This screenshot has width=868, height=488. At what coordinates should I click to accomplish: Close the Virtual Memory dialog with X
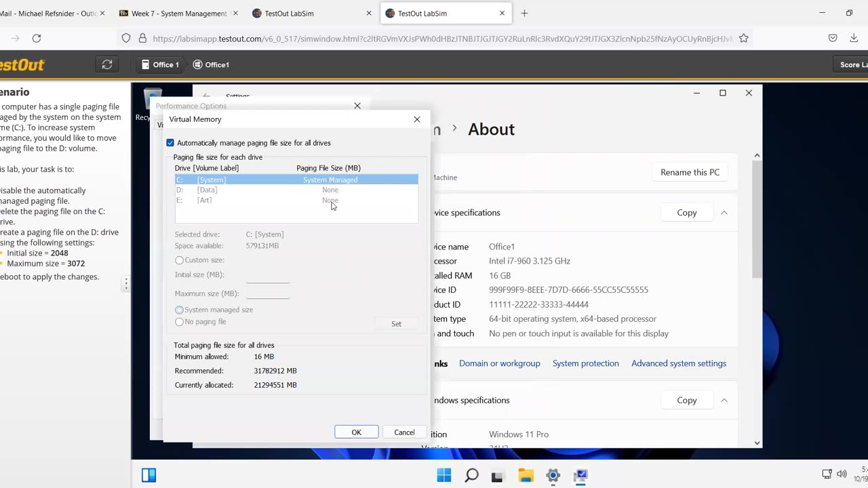tap(417, 119)
